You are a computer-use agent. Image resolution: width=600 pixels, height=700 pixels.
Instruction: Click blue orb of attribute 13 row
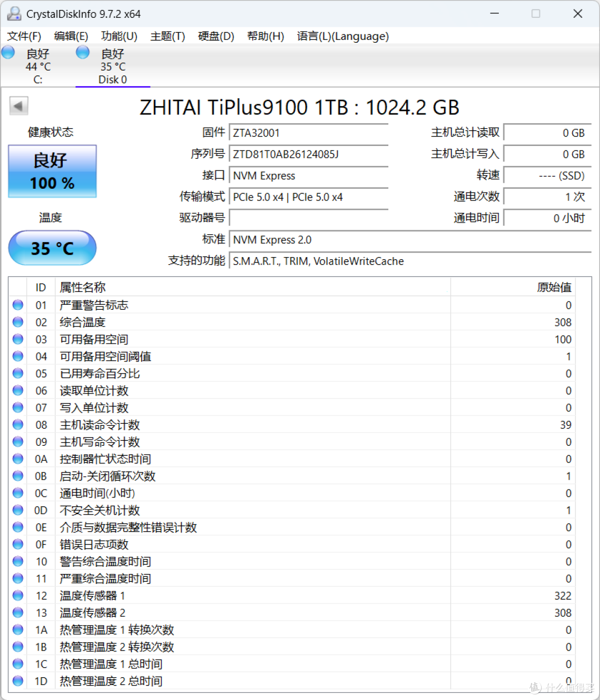[x=18, y=613]
